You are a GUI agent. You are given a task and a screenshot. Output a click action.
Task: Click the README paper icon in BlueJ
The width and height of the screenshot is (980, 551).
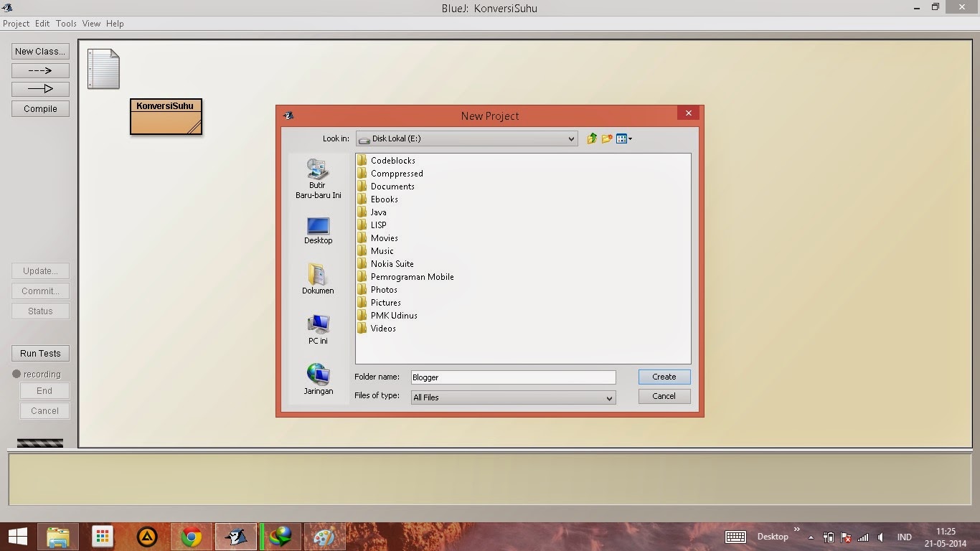tap(103, 69)
